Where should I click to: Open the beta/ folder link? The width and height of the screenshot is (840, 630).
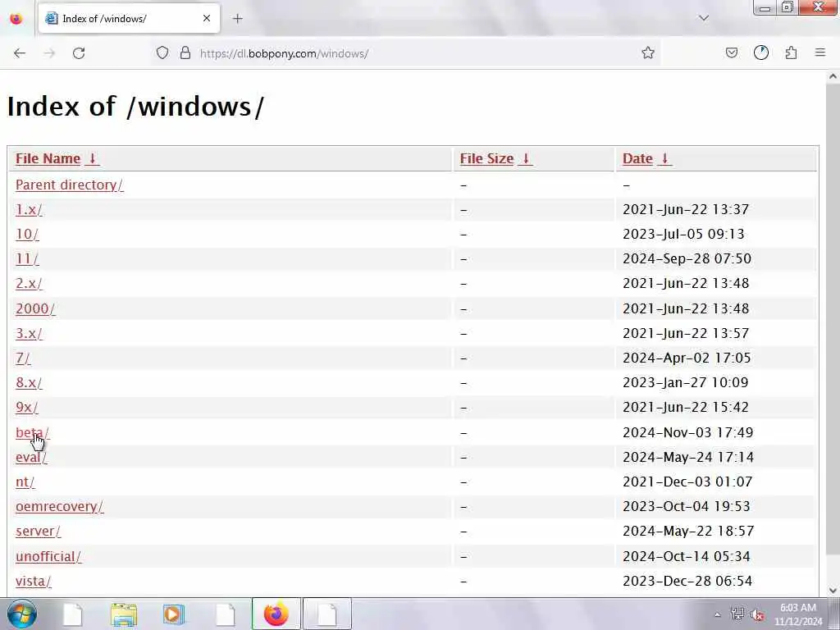tap(32, 432)
